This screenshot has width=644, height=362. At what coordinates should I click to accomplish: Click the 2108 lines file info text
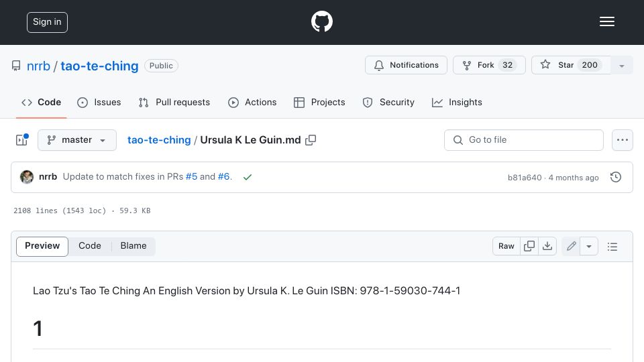tap(82, 210)
